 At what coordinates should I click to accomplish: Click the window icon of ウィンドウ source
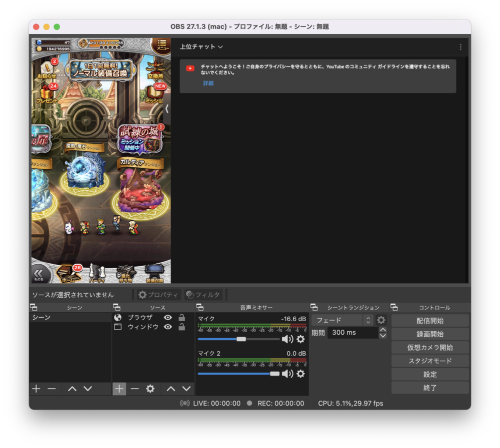click(x=118, y=327)
